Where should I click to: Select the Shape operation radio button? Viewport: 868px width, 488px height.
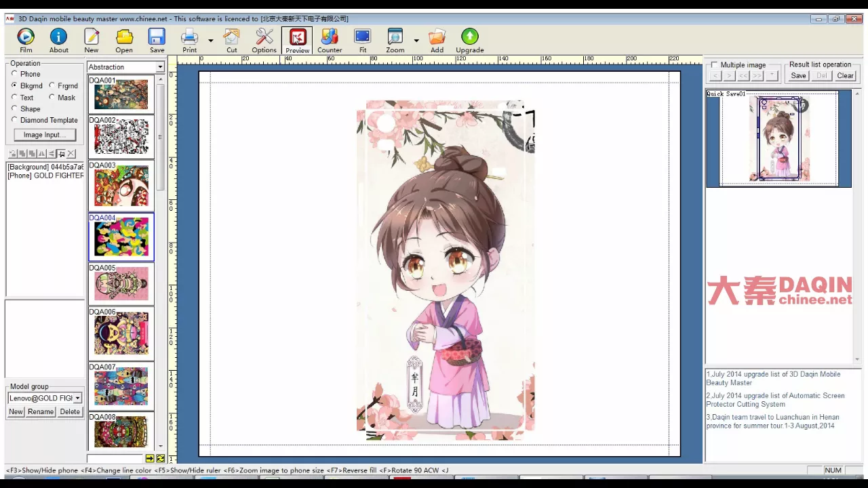pos(14,108)
